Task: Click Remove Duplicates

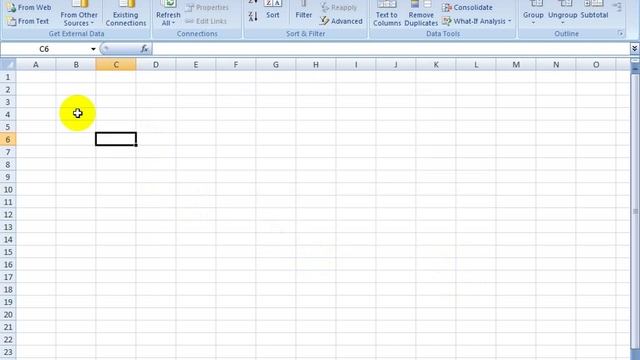Action: [421, 15]
